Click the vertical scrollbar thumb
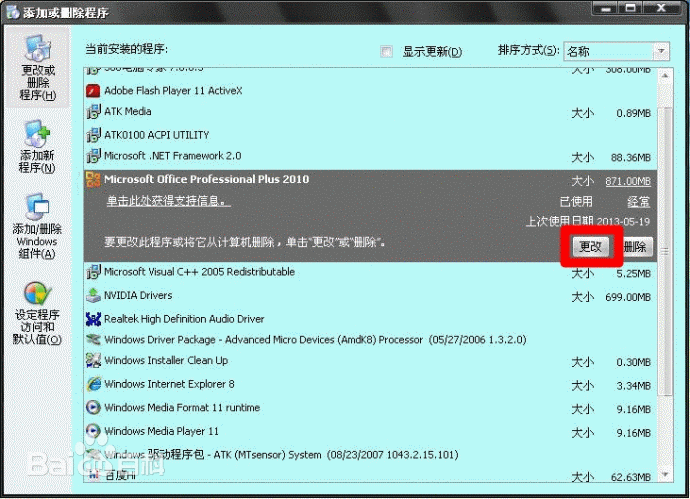The height and width of the screenshot is (499, 690). [x=665, y=251]
